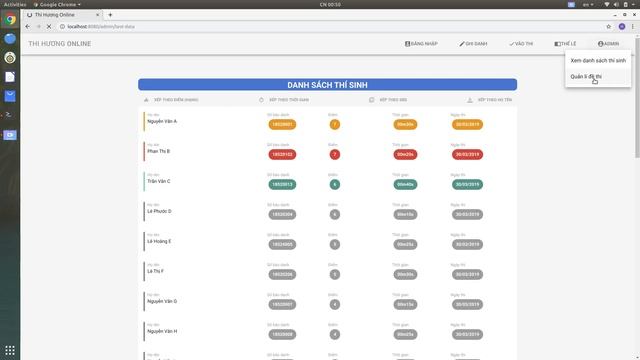Click the grey date chip of Lê Thị F
The image size is (640, 360).
(x=467, y=274)
